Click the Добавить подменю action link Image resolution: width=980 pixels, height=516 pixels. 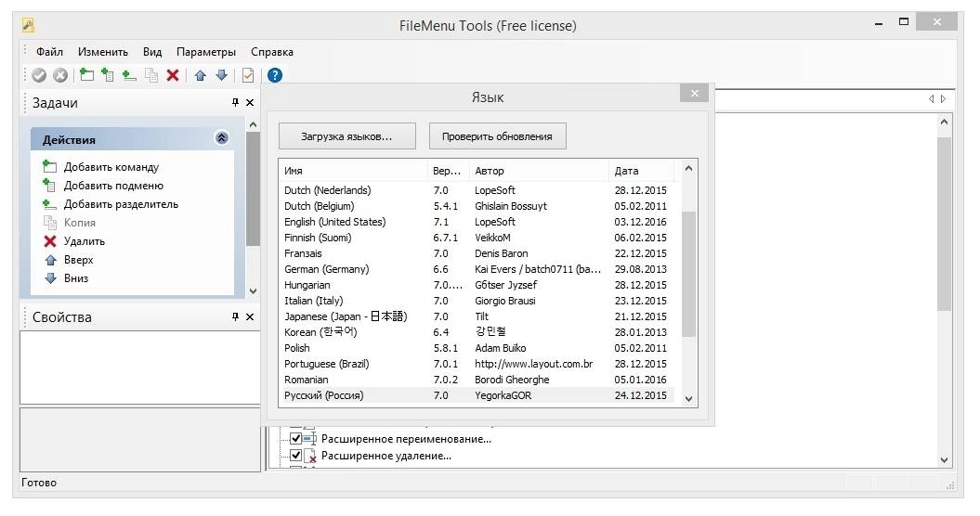point(113,186)
